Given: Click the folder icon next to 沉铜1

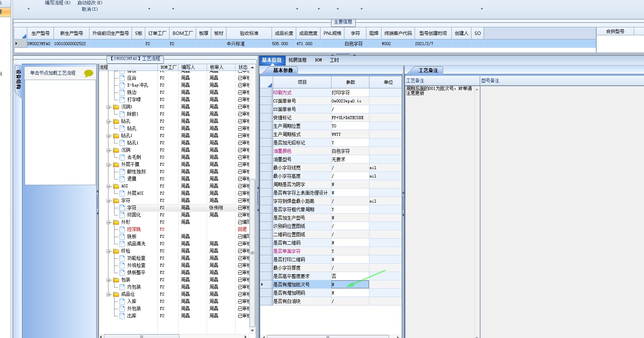Looking at the screenshot, I should pos(116,107).
